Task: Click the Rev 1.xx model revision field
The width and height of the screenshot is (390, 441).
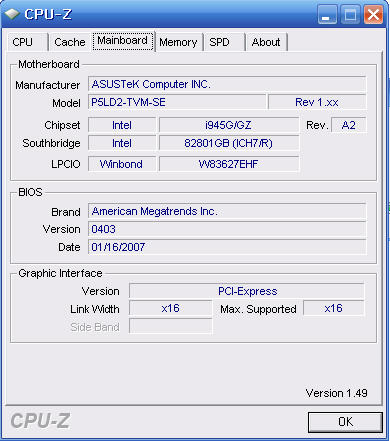Action: pyautogui.click(x=317, y=102)
